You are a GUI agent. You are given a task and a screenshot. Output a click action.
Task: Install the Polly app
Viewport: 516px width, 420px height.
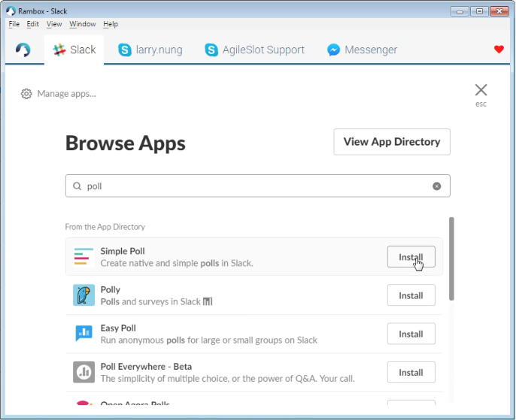click(x=411, y=295)
